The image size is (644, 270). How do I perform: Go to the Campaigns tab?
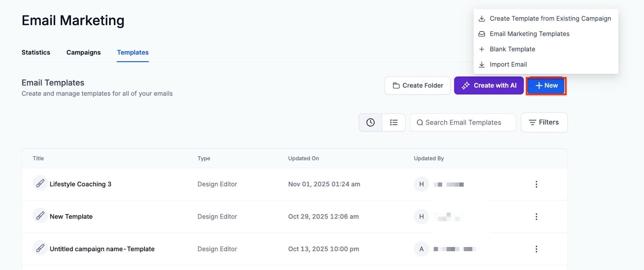coord(83,52)
